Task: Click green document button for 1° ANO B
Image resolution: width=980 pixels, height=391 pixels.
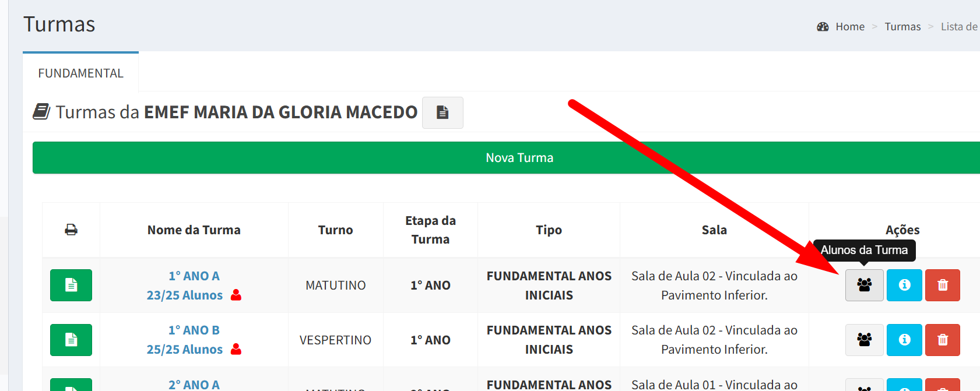Action: click(x=71, y=340)
